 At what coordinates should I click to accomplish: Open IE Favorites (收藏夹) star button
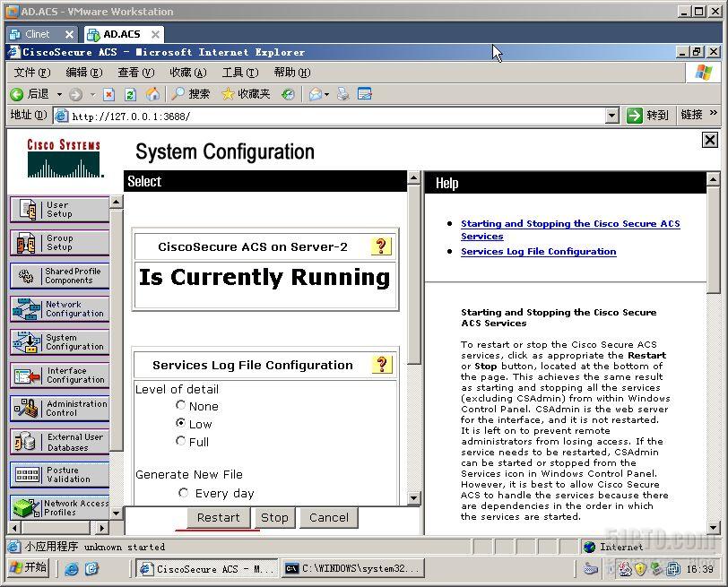click(x=246, y=94)
